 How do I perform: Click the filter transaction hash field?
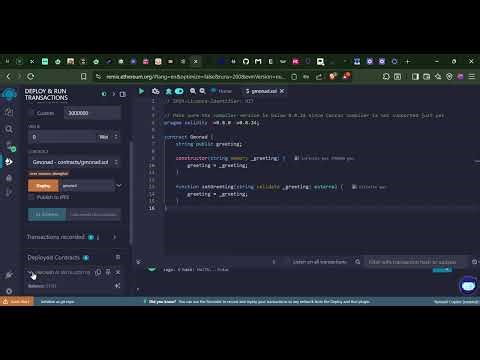pos(415,262)
